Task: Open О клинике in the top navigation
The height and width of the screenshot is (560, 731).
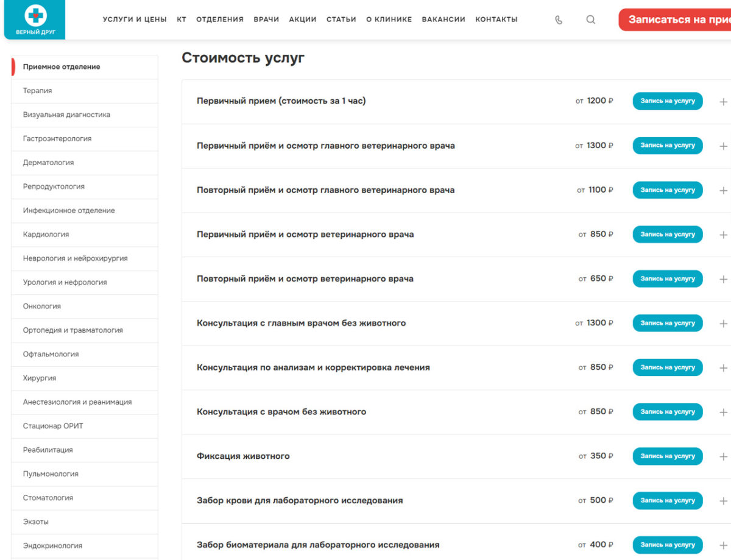Action: point(389,19)
